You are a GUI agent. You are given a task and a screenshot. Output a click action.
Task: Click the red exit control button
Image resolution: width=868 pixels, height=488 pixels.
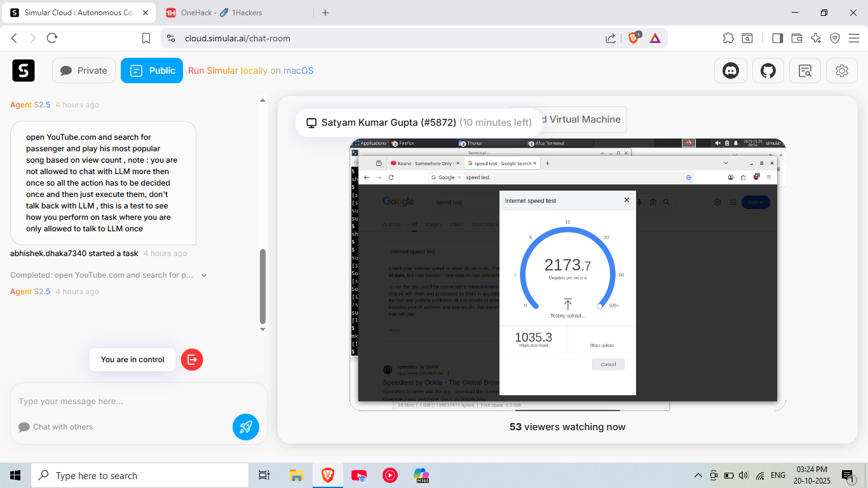pyautogui.click(x=192, y=360)
